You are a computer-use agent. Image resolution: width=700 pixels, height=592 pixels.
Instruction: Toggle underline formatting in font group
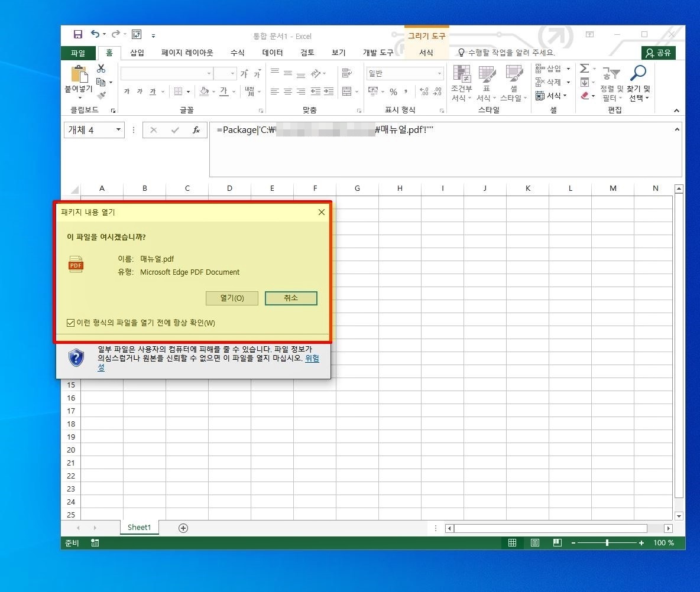153,92
